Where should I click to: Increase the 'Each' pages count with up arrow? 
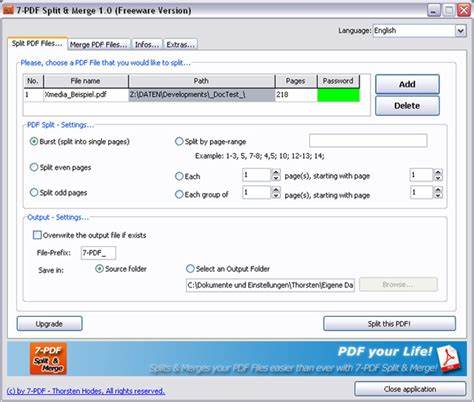click(276, 172)
